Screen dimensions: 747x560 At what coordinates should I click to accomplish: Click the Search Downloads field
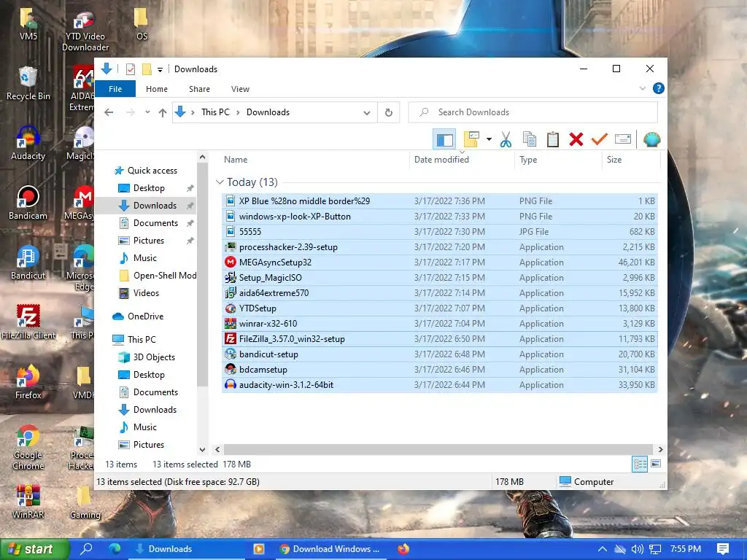pos(533,112)
